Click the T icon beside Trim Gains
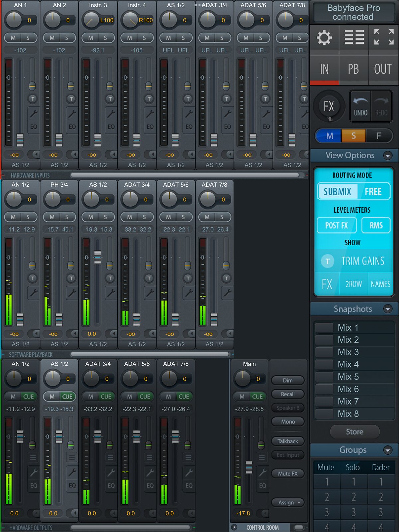The image size is (399, 532). tap(328, 261)
